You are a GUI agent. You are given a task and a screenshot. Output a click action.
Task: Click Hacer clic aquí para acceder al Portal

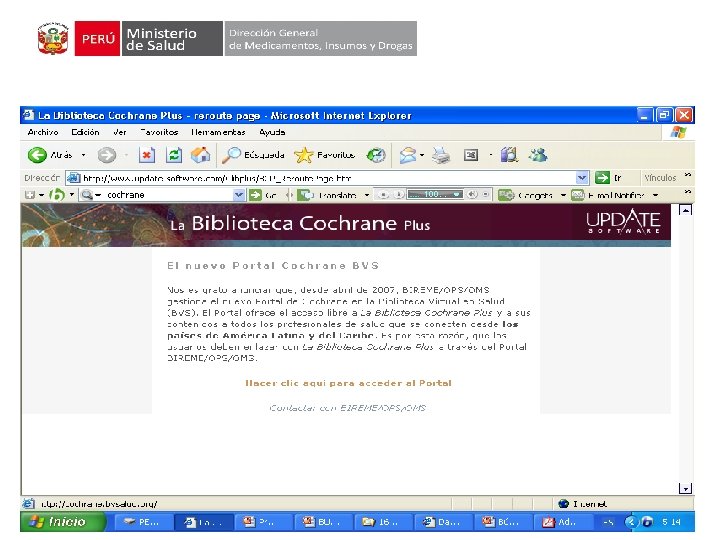coord(349,383)
